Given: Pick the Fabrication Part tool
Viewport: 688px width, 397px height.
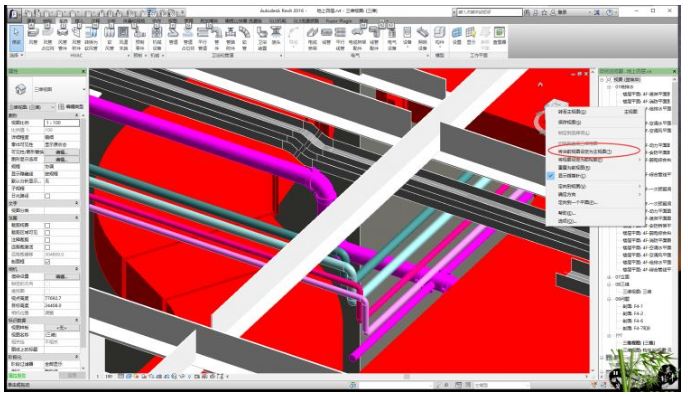Looking at the screenshot, I should (x=140, y=38).
